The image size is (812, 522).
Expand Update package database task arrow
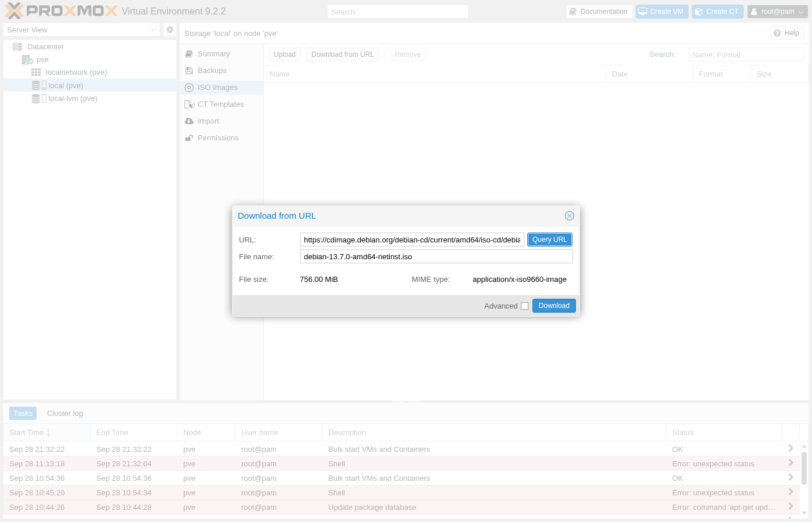point(791,506)
